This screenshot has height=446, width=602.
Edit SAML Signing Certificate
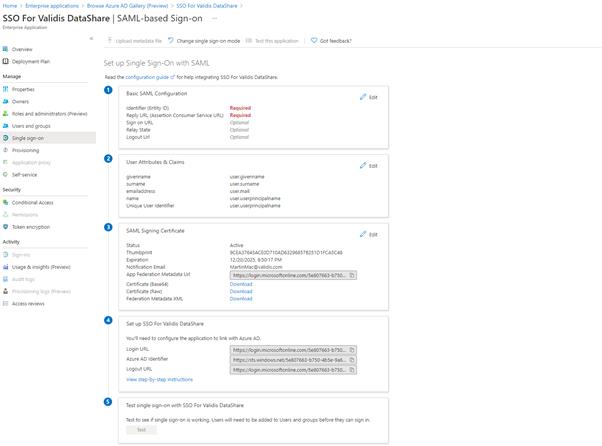[369, 235]
